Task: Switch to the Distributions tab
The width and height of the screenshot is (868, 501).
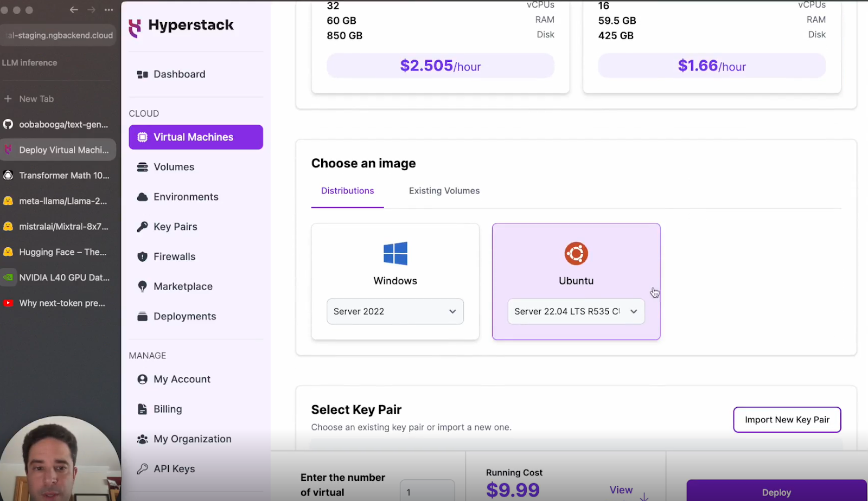Action: pyautogui.click(x=347, y=191)
